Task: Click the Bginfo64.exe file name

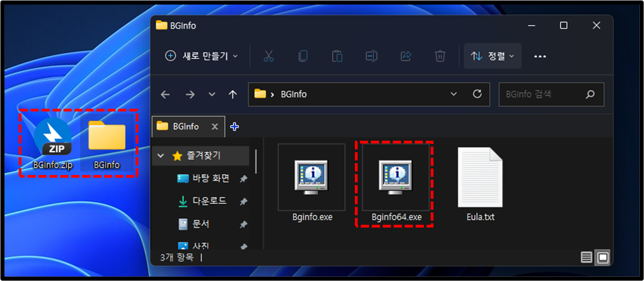Action: click(396, 217)
